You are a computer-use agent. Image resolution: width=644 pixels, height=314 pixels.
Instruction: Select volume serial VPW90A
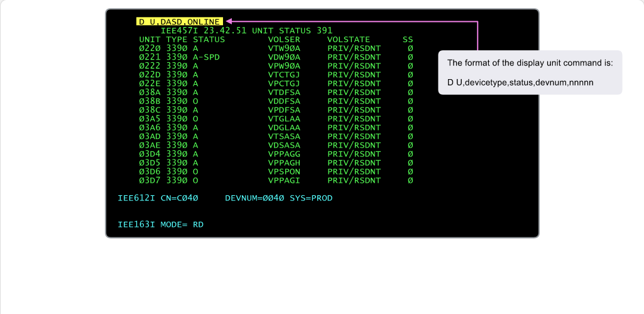[x=284, y=66]
